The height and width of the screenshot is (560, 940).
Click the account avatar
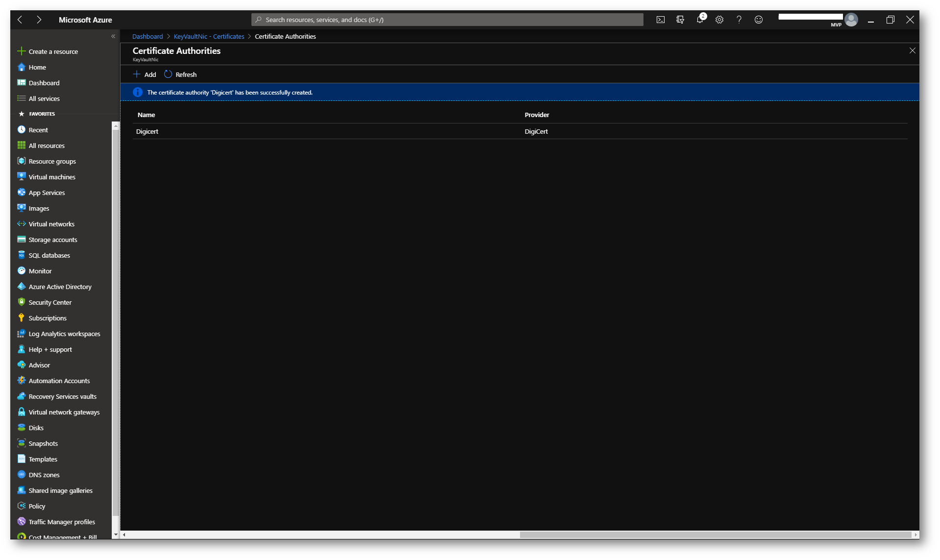click(851, 20)
